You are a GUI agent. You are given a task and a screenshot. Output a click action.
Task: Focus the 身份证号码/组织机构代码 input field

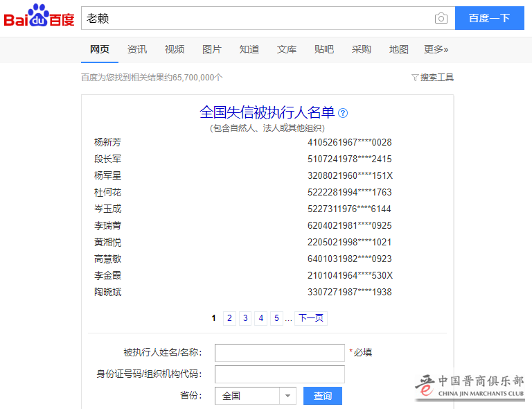pos(279,374)
